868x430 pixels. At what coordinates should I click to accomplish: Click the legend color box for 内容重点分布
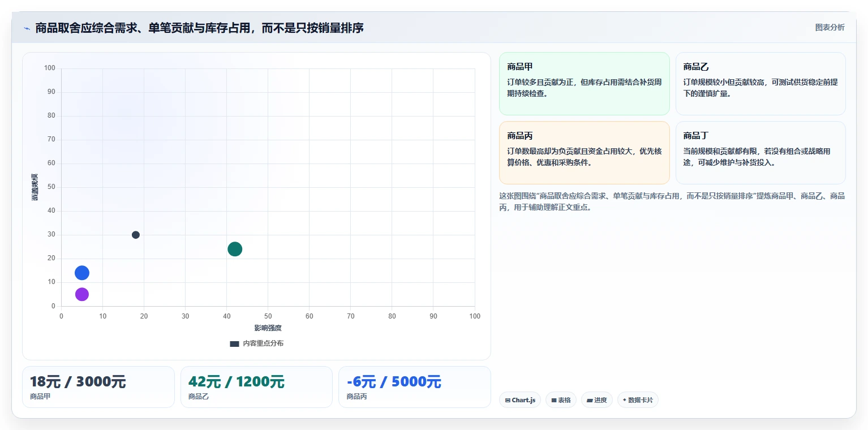(235, 344)
